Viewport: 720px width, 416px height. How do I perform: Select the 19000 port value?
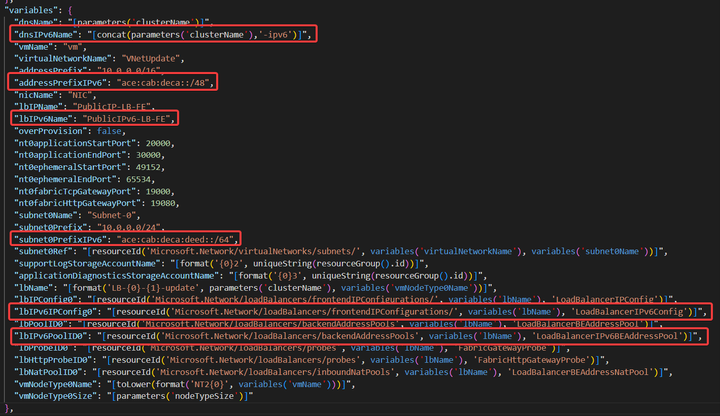pyautogui.click(x=158, y=191)
